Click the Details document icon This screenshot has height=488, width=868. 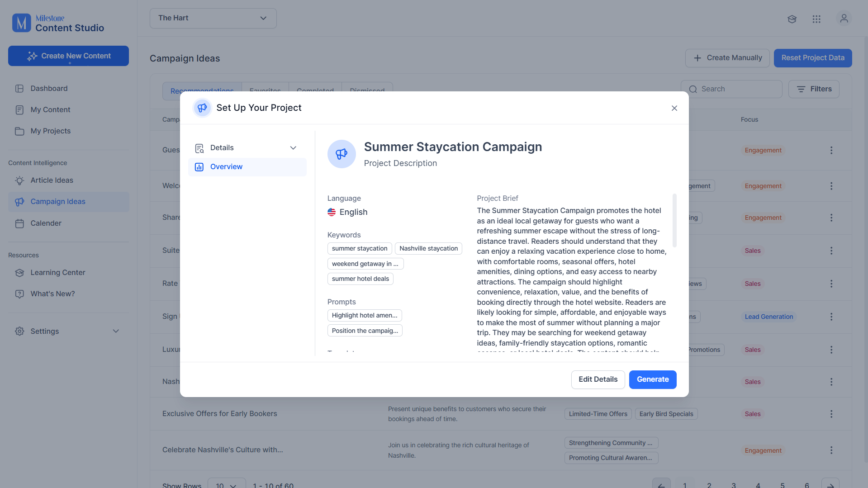tap(199, 148)
